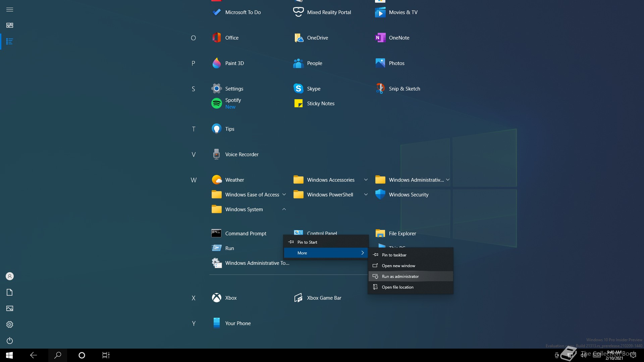This screenshot has width=644, height=362.
Task: Launch Mixed Reality Portal icon
Action: coord(298,12)
